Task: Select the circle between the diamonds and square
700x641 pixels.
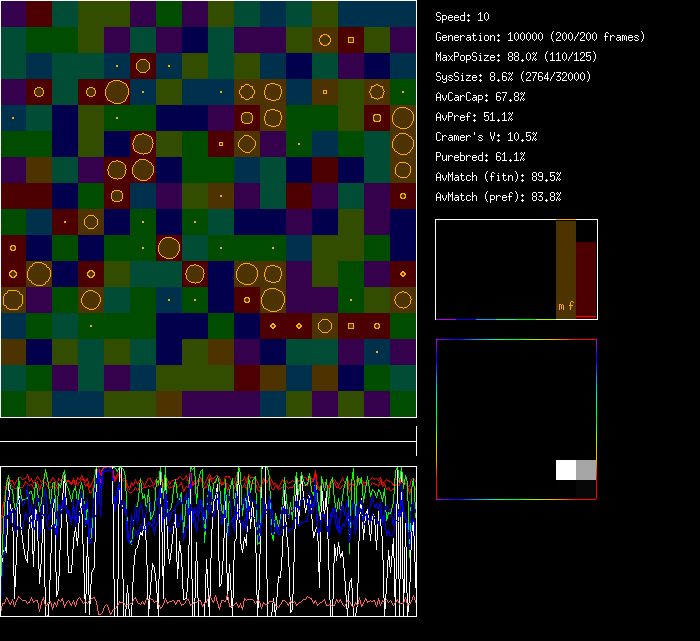Action: tap(325, 326)
